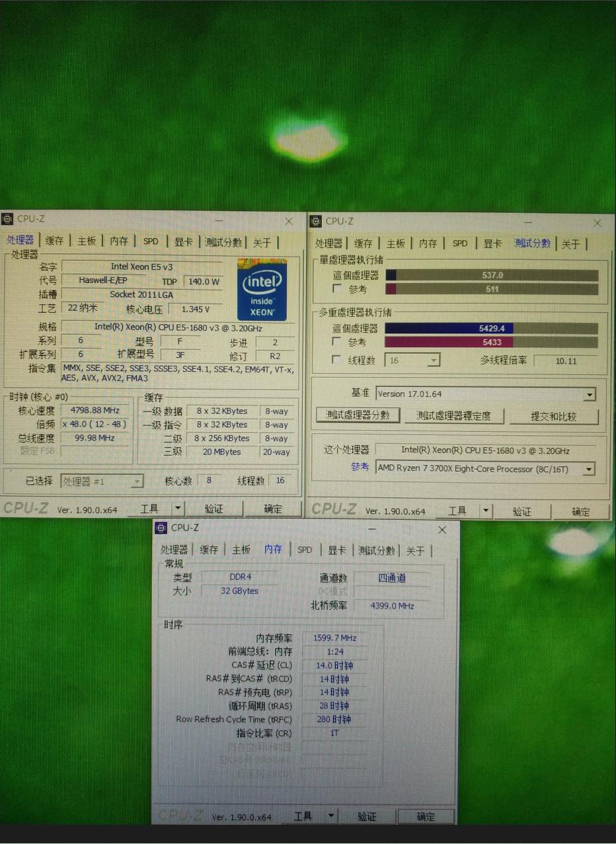Toggle the 线程数 checkbox
The image size is (616, 844).
click(337, 360)
